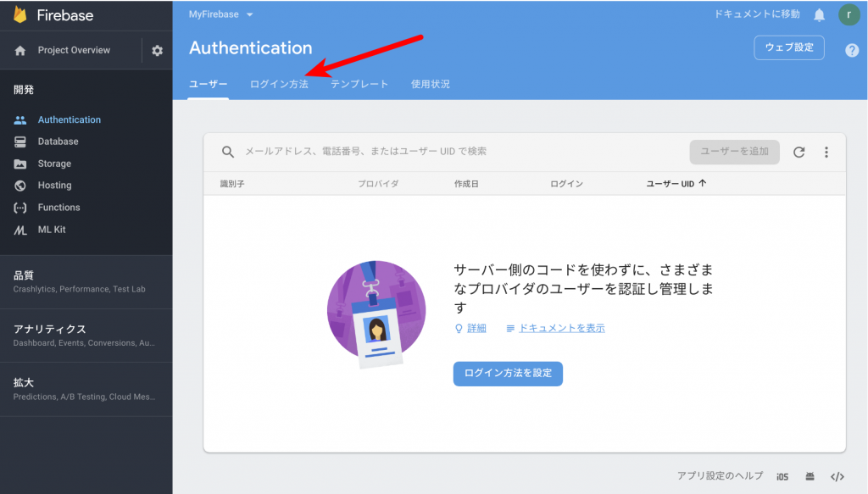
Task: Open the Project Overview settings gear
Action: (157, 50)
